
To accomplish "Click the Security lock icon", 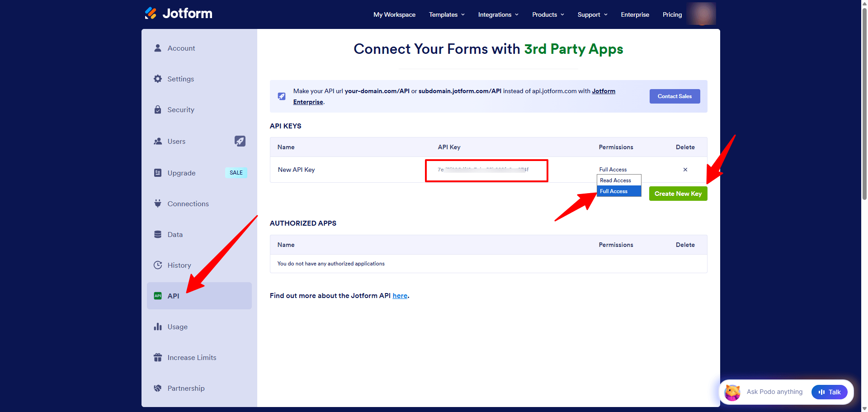I will (158, 109).
